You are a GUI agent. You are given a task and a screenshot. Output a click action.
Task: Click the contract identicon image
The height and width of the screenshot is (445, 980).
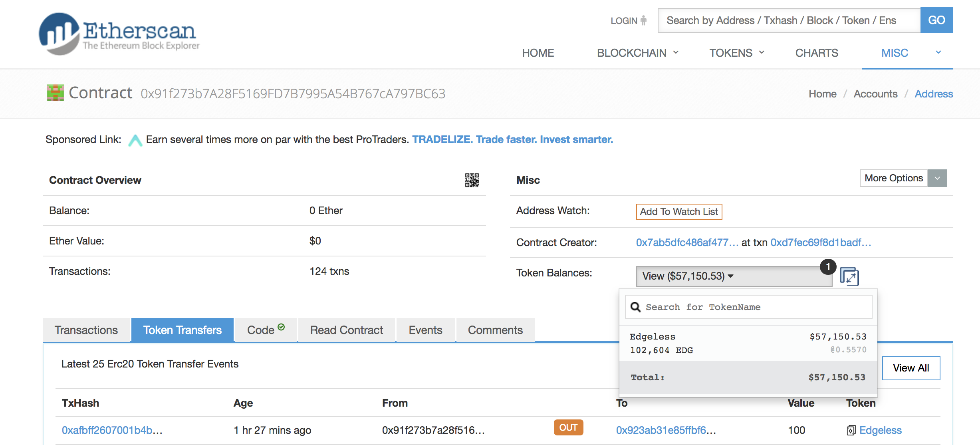coord(55,93)
